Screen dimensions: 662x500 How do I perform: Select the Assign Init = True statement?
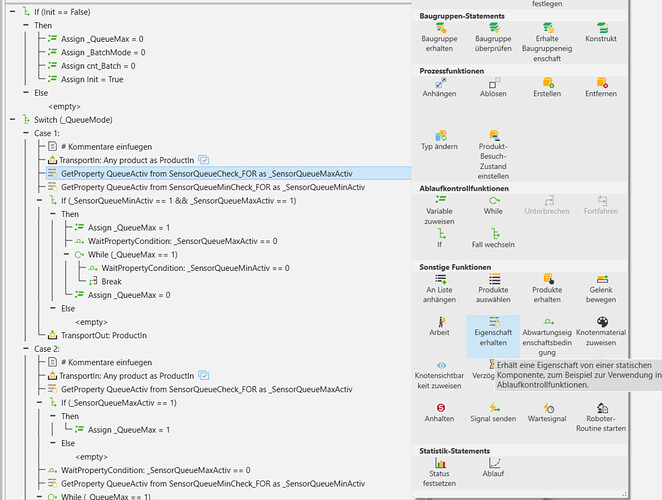91,78
